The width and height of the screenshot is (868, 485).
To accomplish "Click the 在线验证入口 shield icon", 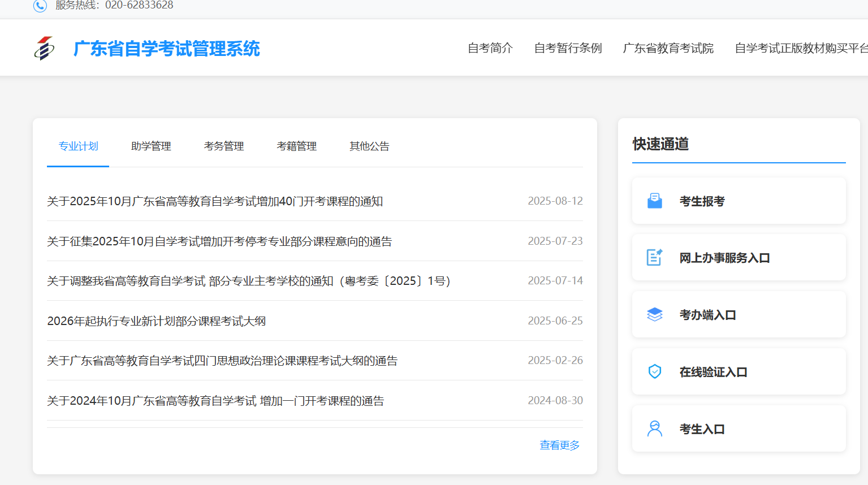I will coord(654,371).
